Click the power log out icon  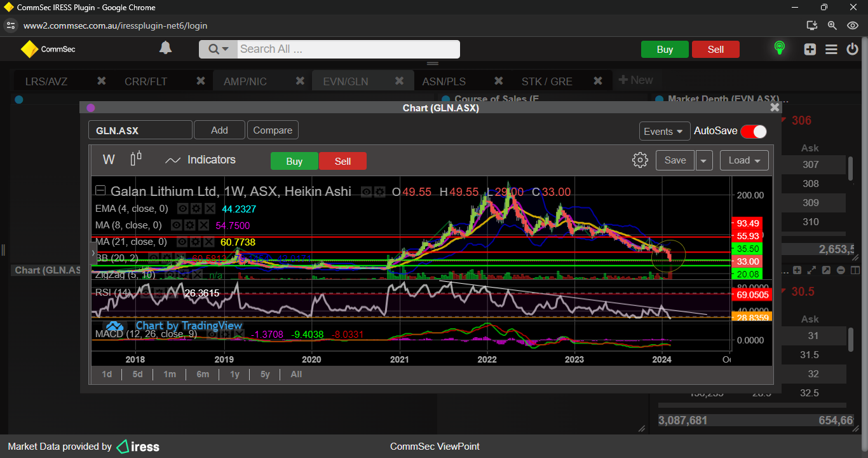tap(853, 49)
